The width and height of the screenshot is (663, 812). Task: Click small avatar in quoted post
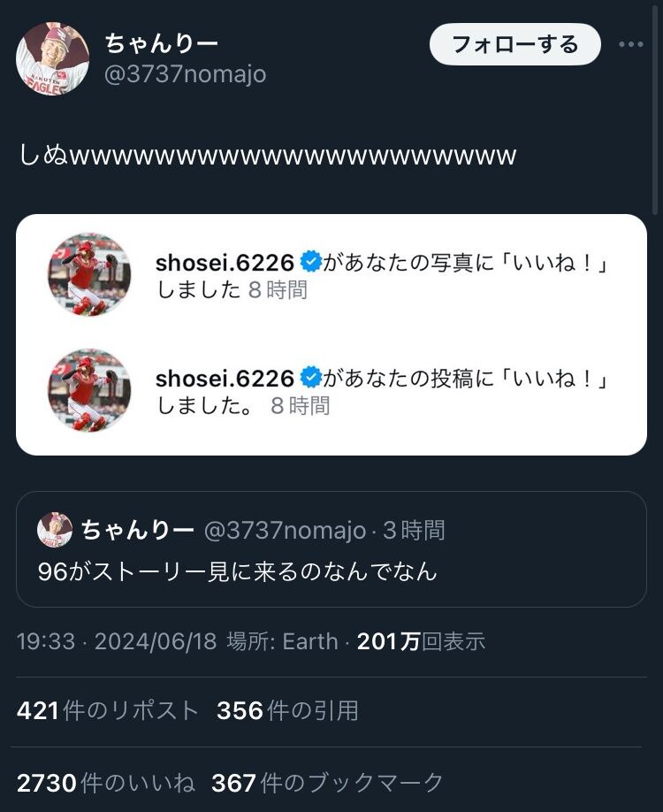coord(55,530)
